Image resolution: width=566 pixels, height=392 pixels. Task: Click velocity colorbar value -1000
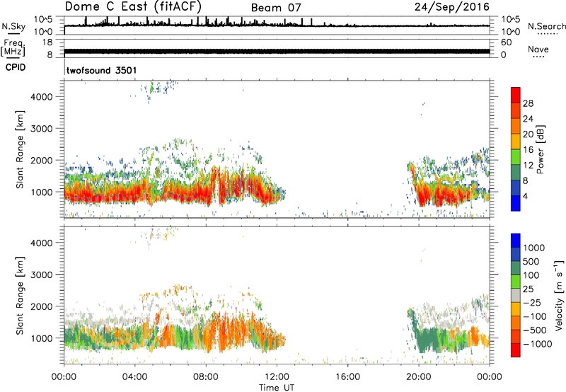click(x=538, y=344)
